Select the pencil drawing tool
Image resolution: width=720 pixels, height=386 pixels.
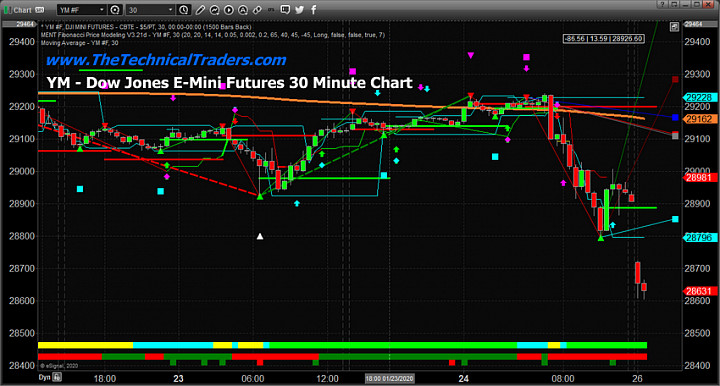(x=200, y=10)
